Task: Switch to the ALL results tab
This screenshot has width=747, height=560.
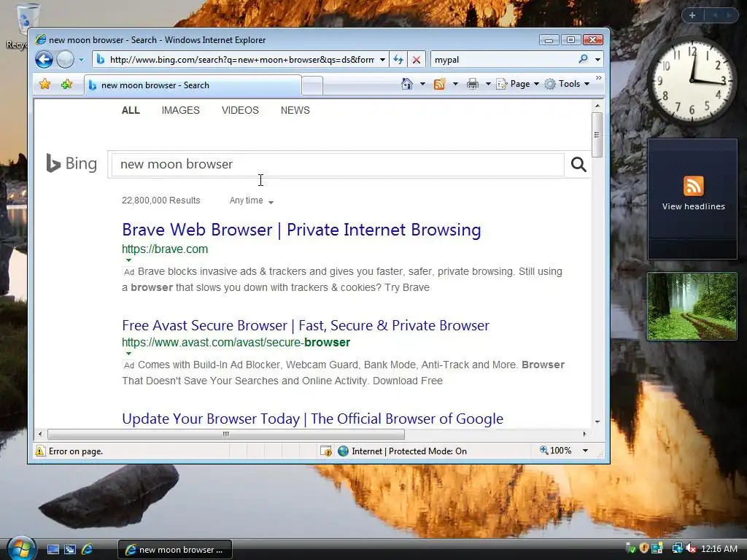Action: click(x=131, y=111)
